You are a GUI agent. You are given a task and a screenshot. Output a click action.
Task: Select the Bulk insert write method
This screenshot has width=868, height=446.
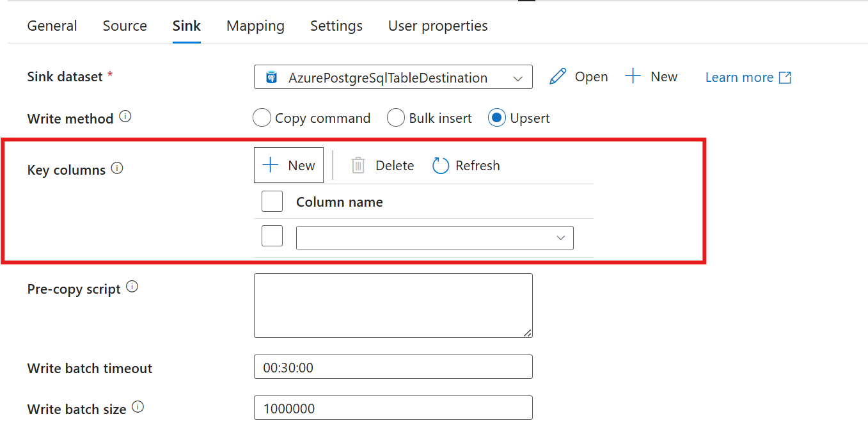(396, 118)
